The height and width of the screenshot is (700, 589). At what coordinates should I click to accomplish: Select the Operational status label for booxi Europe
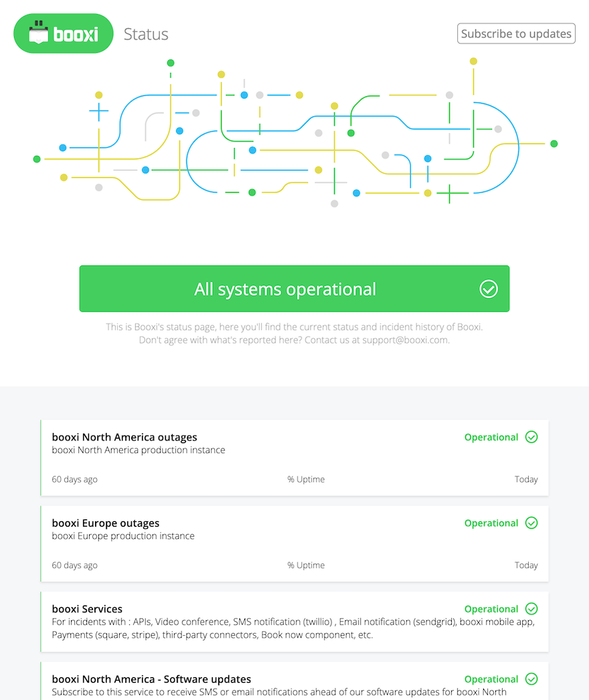(491, 523)
